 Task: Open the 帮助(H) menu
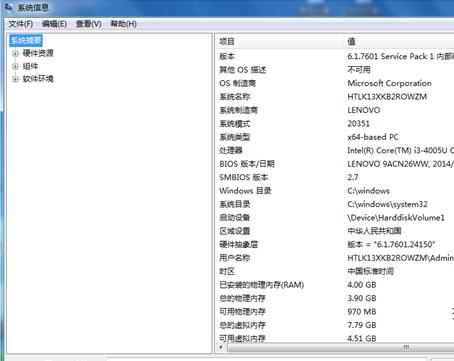pos(124,24)
